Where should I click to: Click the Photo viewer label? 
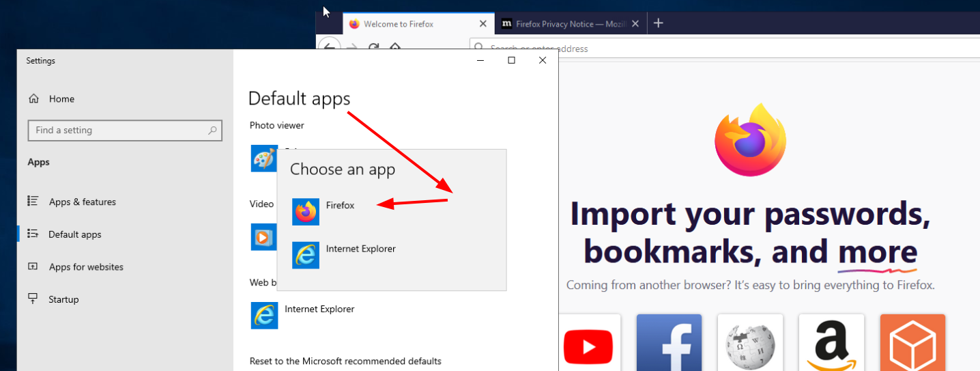[x=277, y=126]
